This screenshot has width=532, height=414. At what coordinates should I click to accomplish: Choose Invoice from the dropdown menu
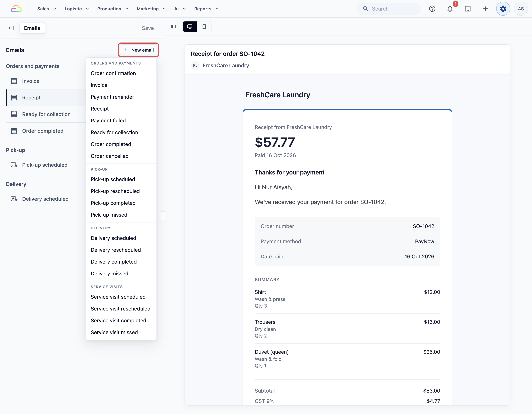121,85
